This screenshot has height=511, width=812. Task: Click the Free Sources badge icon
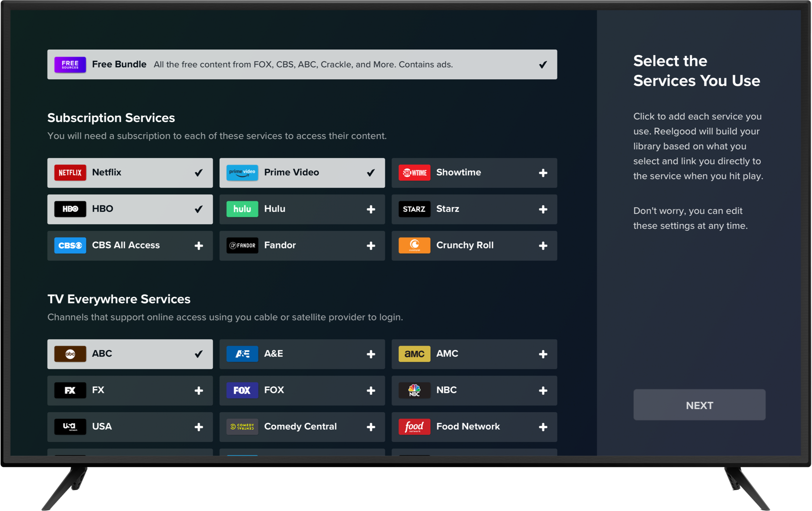click(70, 64)
